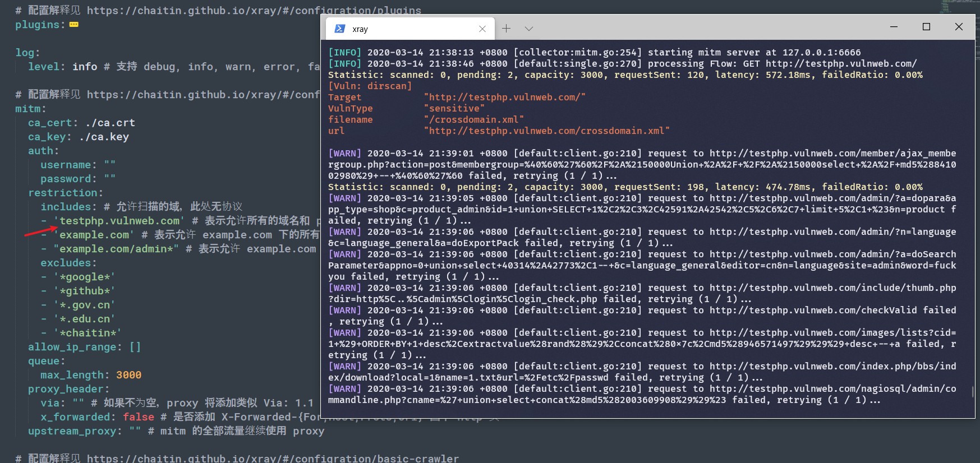This screenshot has height=463, width=980.
Task: Click the 'excludes:' key in the editor
Action: click(68, 263)
